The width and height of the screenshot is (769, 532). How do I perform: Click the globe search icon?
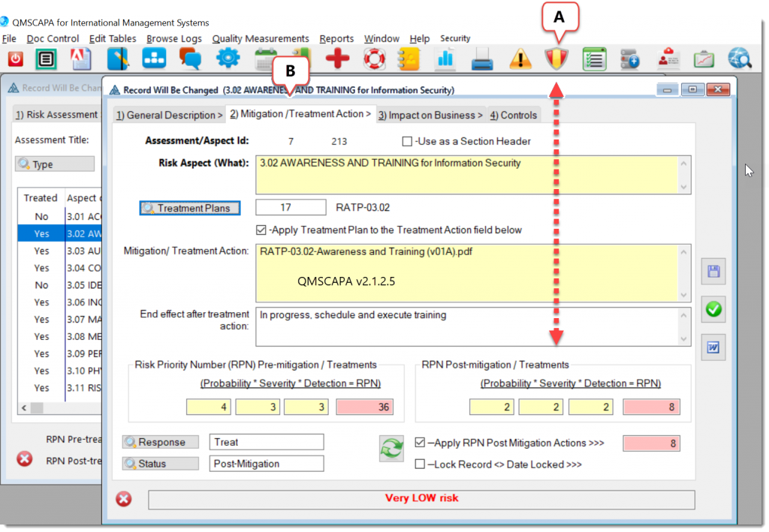coord(740,59)
